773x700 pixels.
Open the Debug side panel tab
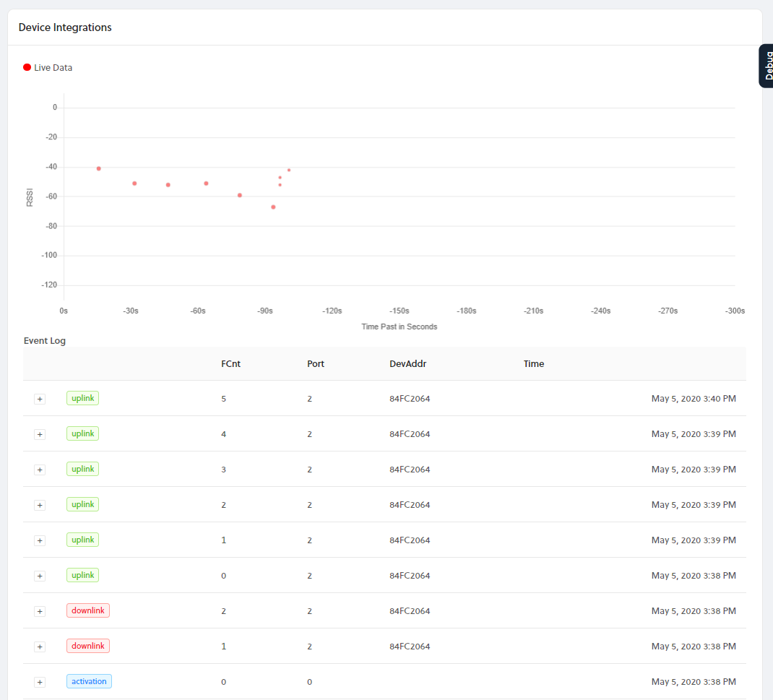click(767, 66)
